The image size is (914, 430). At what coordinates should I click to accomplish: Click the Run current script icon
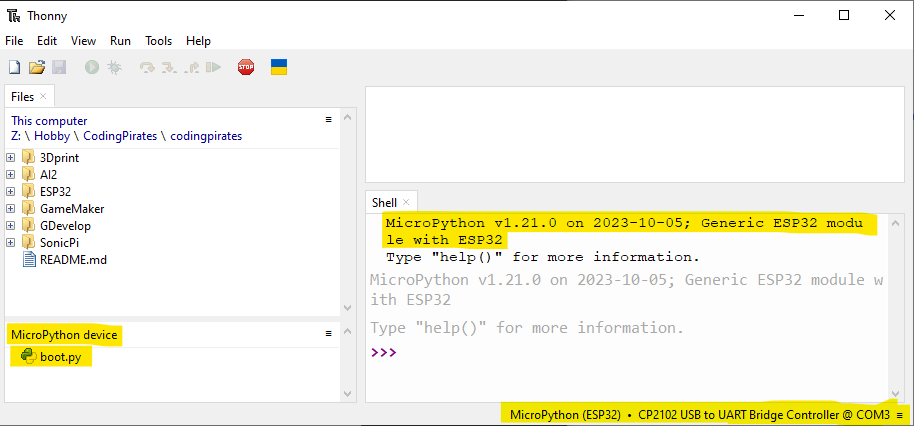(92, 67)
